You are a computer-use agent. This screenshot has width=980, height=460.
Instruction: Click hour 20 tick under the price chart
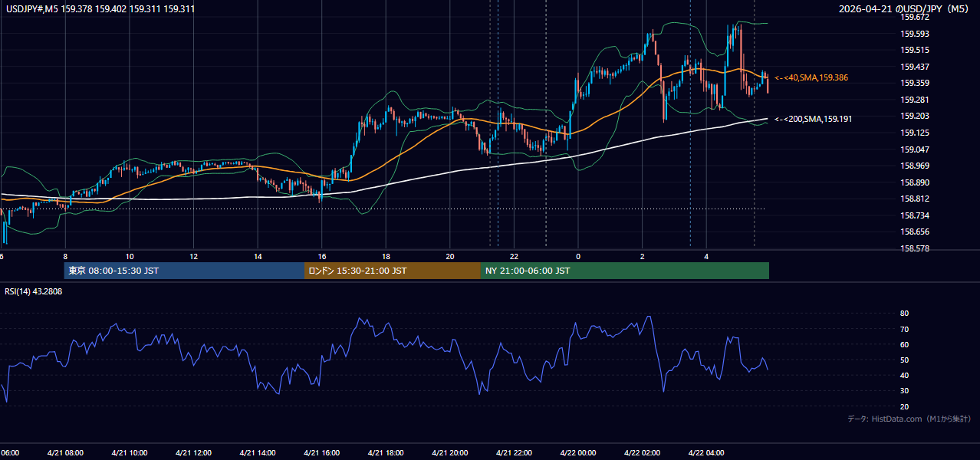[x=449, y=257]
